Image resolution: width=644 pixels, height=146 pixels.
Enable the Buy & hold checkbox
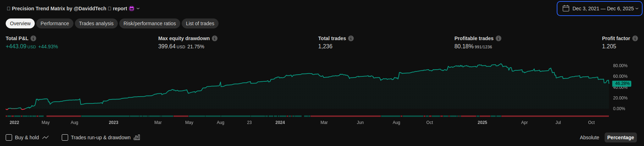(x=9, y=137)
